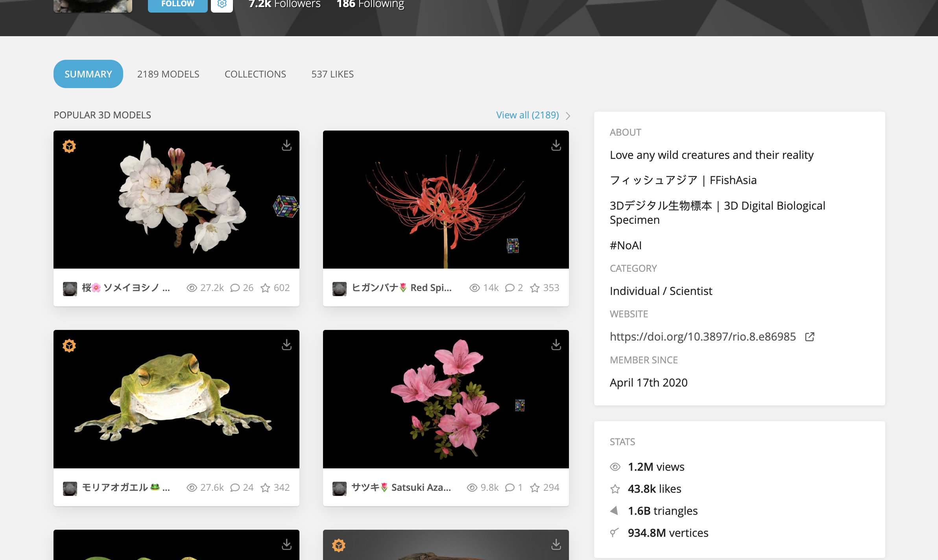Click the comment bubble icon on the Sakura card
Image resolution: width=938 pixels, height=560 pixels.
tap(235, 288)
